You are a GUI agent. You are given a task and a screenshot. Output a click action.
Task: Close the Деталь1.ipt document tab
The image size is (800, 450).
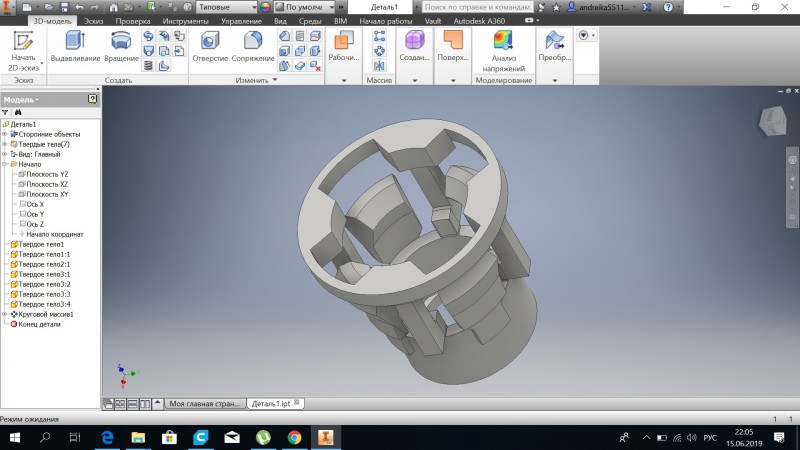(x=296, y=402)
